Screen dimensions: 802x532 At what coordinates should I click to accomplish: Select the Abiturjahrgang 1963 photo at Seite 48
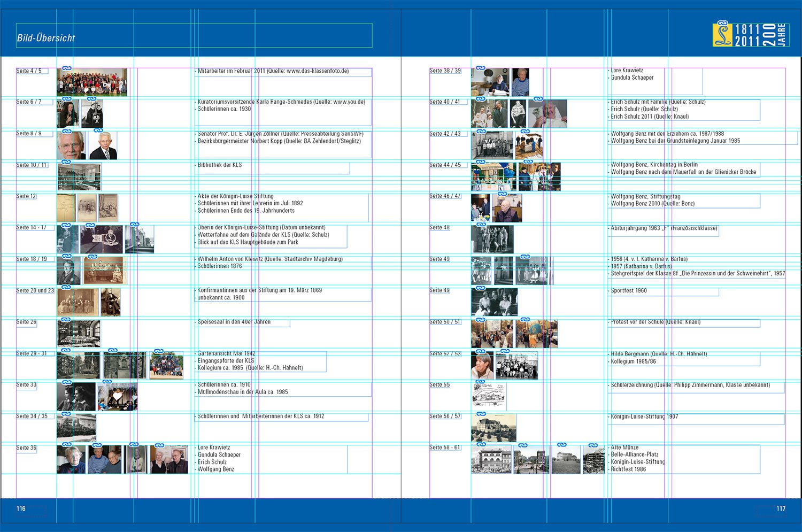click(x=492, y=239)
